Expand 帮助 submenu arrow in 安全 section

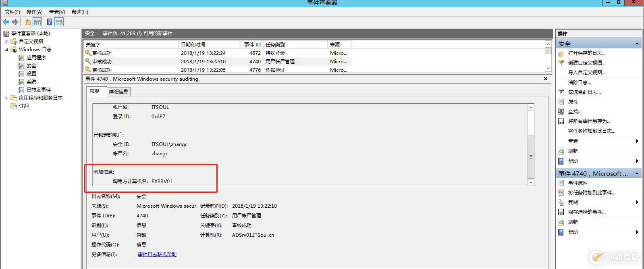point(637,161)
